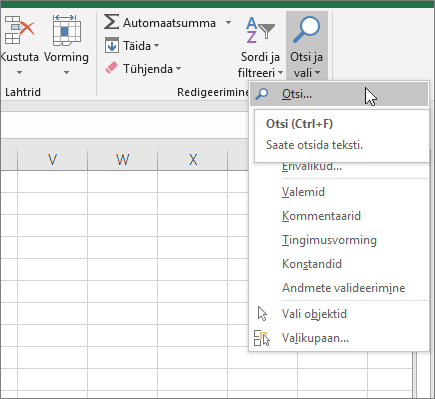Click the arrow cursor icon beside Vali objektid

263,314
